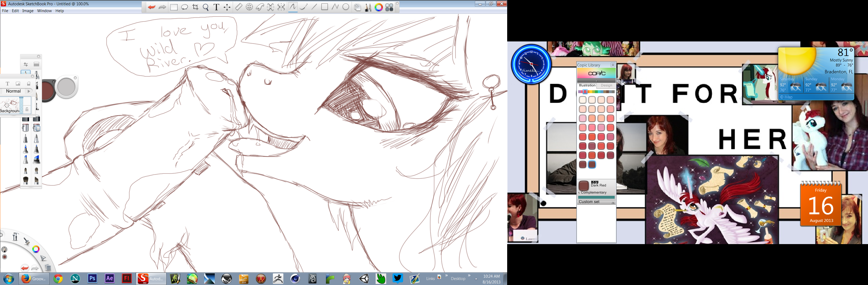868x285 pixels.
Task: Select the paint bucket fill tool
Action: click(26, 127)
